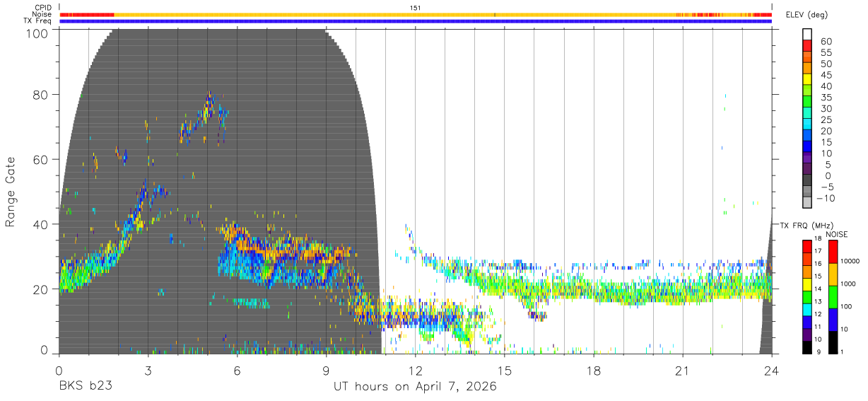
Task: Click the blue TX Freq strip above the plot
Action: pos(416,21)
